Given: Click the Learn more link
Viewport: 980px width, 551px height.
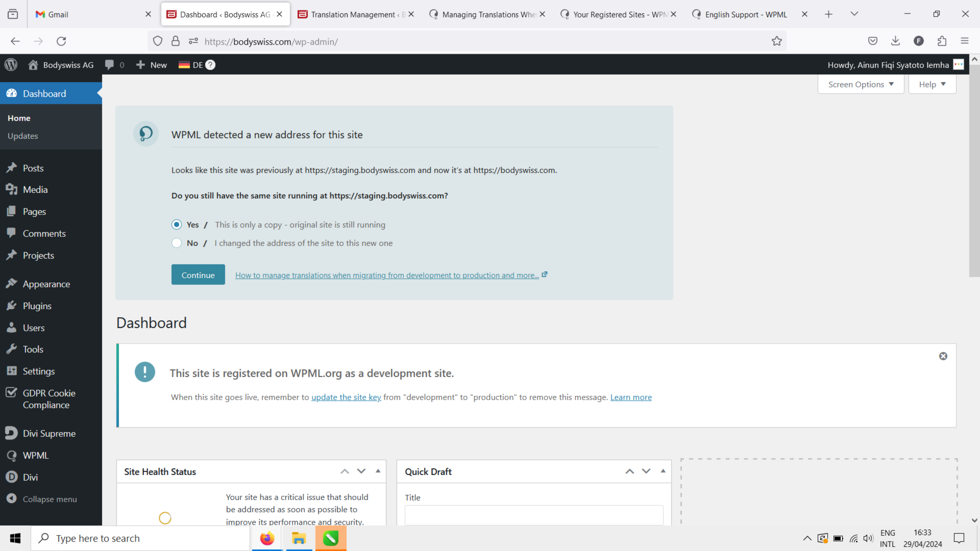Looking at the screenshot, I should pyautogui.click(x=631, y=397).
